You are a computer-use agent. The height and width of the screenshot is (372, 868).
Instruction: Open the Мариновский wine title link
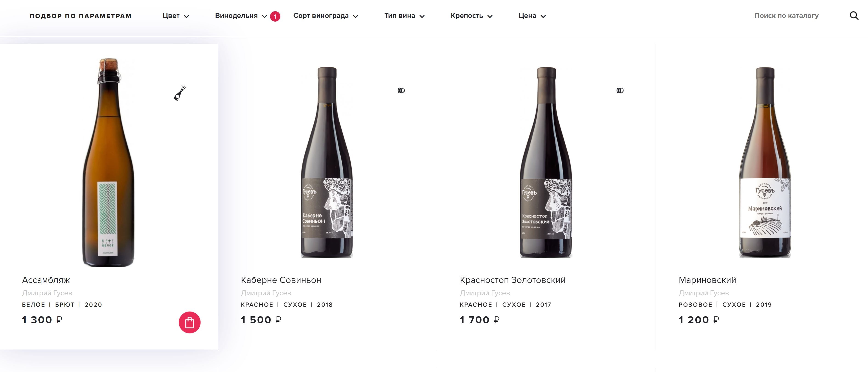(x=707, y=280)
